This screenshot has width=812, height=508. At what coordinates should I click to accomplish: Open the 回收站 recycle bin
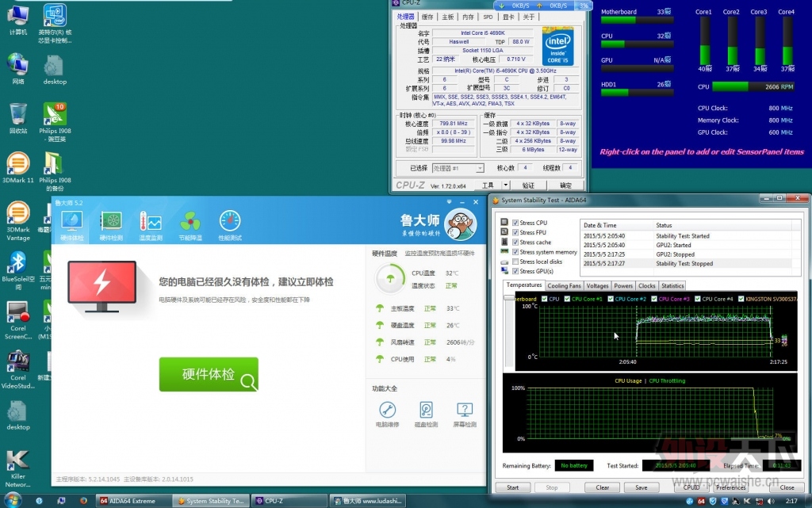[x=18, y=118]
